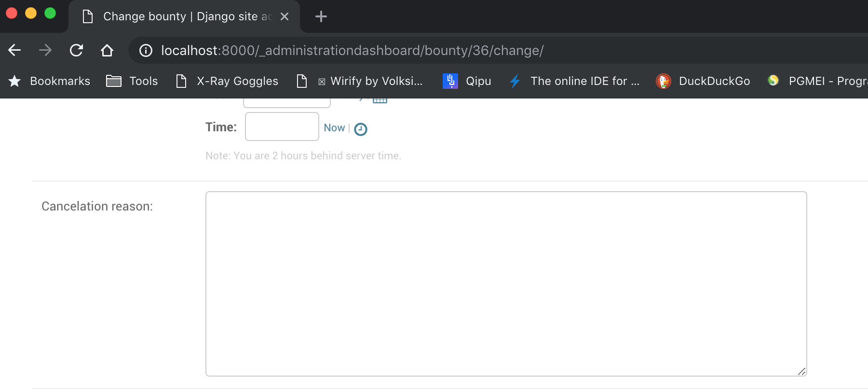Click the Time input field
Screen dimensions: 868x392
pyautogui.click(x=282, y=126)
